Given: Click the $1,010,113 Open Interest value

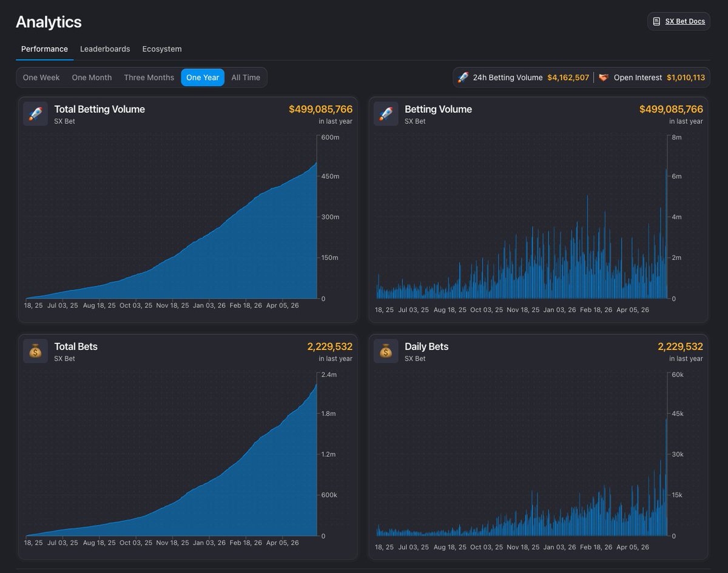Looking at the screenshot, I should coord(686,78).
